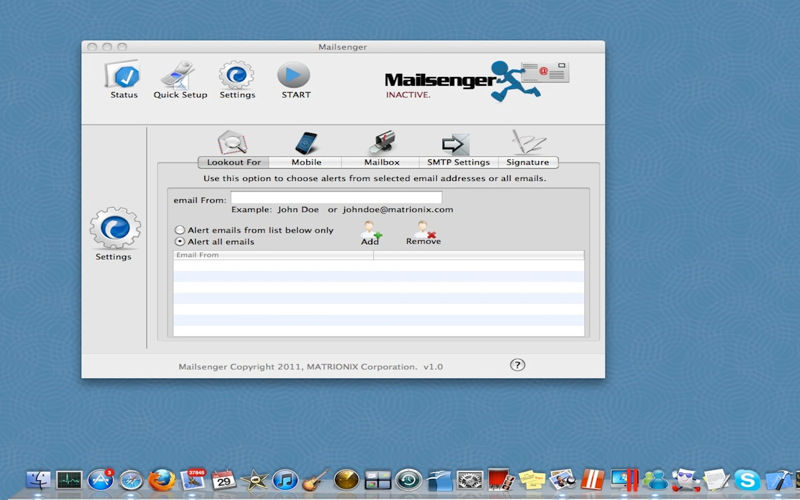Switch to the SMTP Settings tab
The height and width of the screenshot is (500, 800).
coord(458,162)
